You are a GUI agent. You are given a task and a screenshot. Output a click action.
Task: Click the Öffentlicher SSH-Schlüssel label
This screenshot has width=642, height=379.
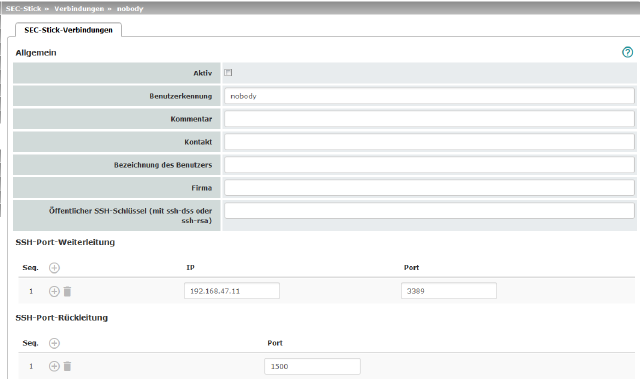tap(131, 216)
